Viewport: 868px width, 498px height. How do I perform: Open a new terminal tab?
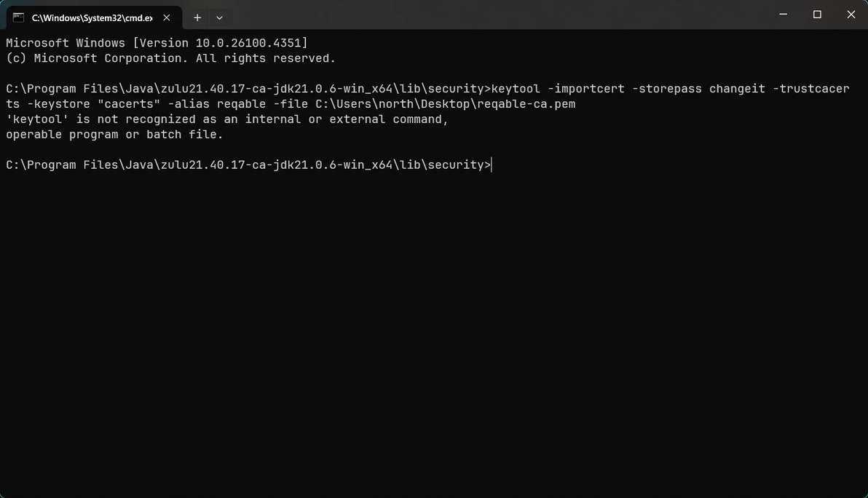coord(197,17)
